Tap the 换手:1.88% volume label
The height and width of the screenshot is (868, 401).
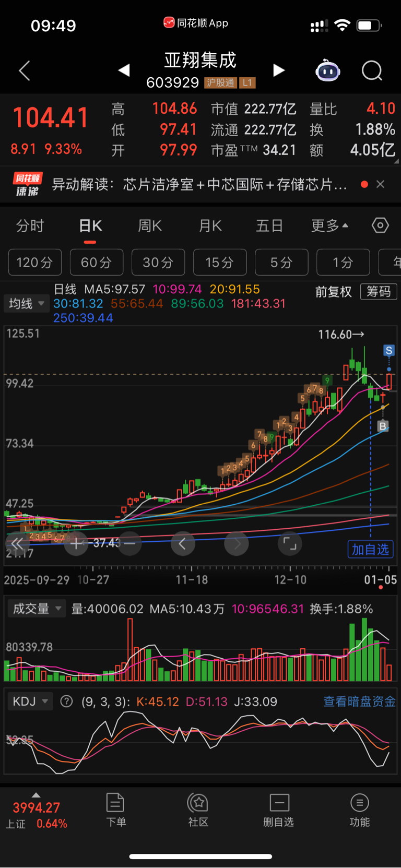tap(341, 609)
